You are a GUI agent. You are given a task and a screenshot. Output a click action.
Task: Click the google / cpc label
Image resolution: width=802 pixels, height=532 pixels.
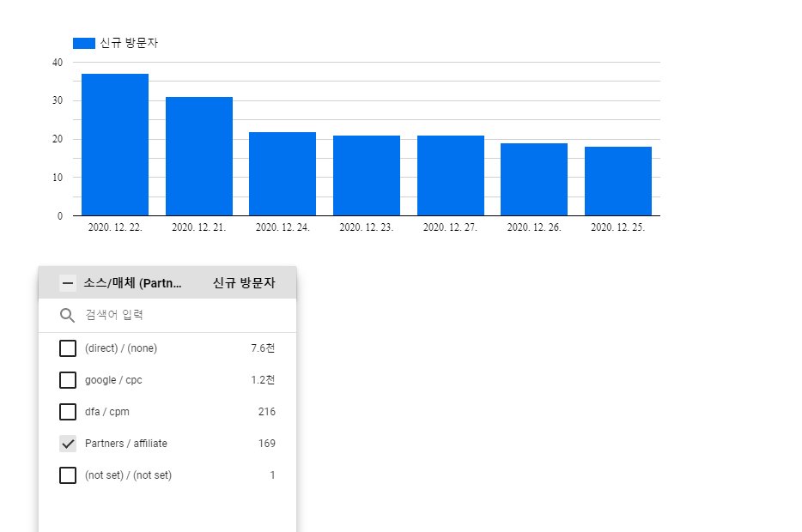[x=113, y=380]
